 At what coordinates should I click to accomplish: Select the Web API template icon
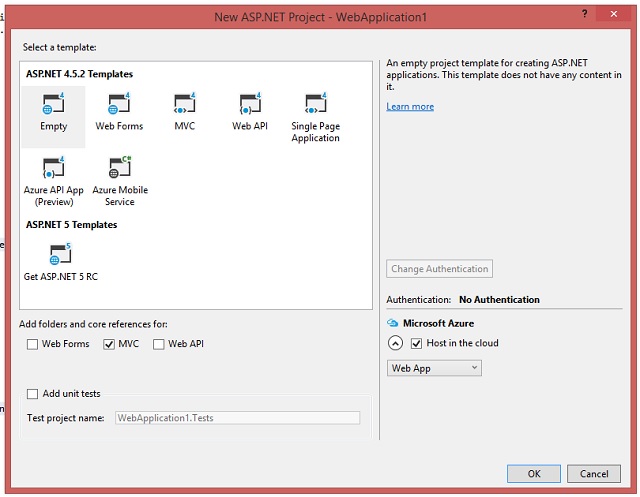tap(250, 104)
